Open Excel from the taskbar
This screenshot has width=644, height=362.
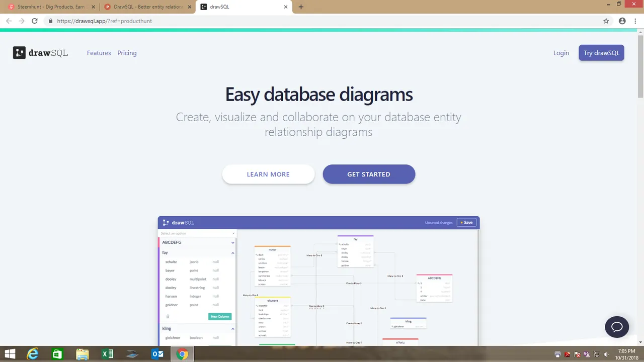[107, 354]
